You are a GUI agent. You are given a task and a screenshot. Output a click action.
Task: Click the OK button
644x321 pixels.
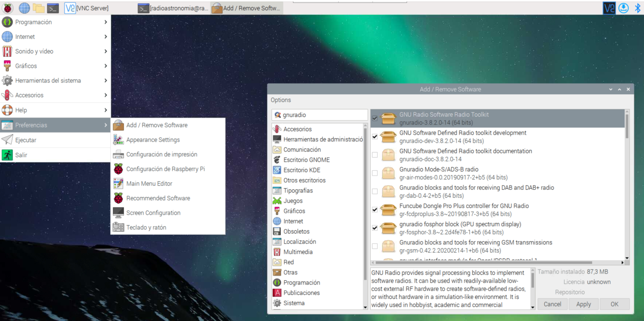pos(614,304)
